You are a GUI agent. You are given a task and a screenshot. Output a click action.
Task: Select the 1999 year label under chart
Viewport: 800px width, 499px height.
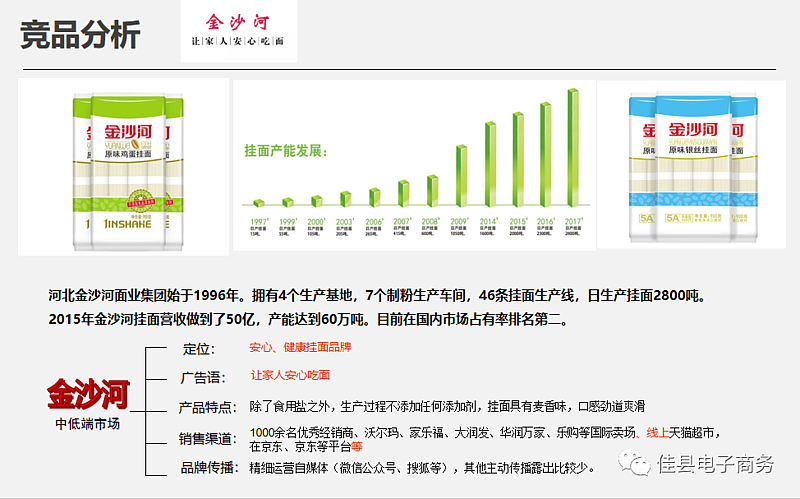[287, 222]
